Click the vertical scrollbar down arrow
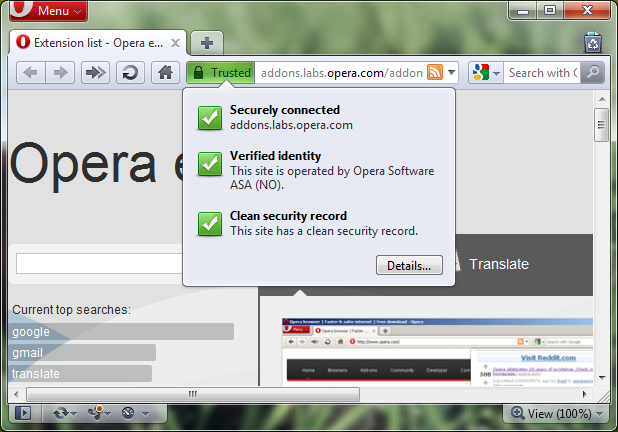 [602, 378]
